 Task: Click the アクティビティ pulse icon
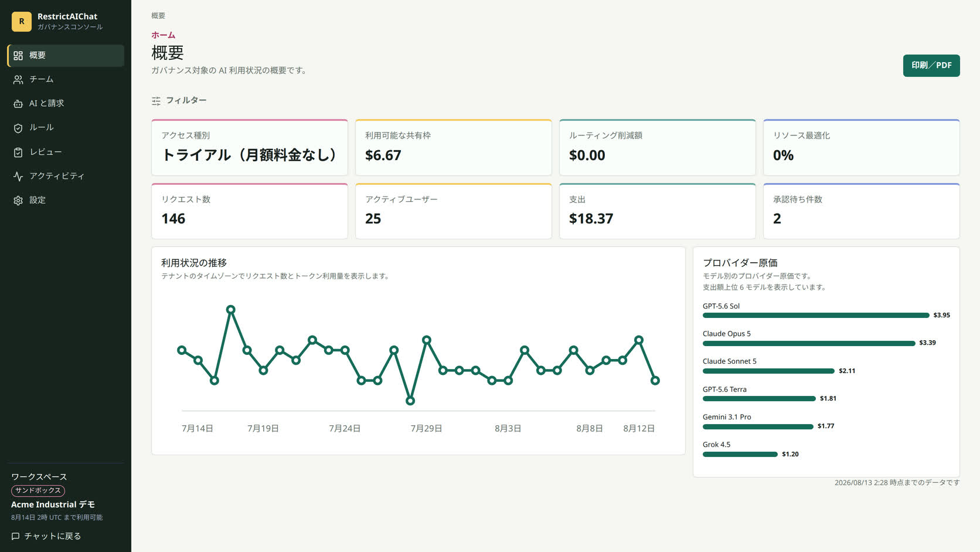click(x=18, y=177)
